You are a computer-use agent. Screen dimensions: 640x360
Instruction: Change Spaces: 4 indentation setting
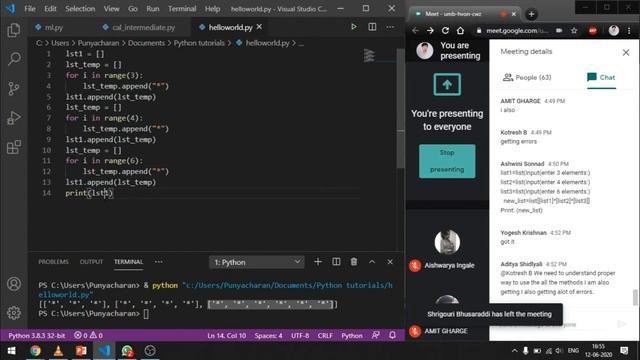click(268, 336)
